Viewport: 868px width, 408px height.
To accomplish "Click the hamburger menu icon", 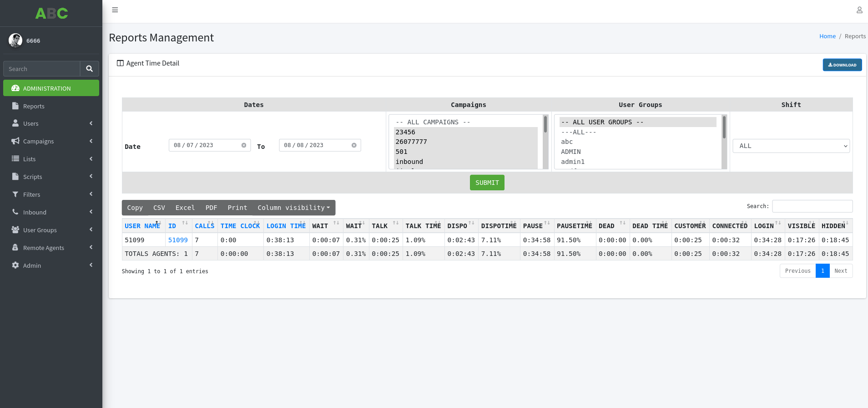I will 115,10.
